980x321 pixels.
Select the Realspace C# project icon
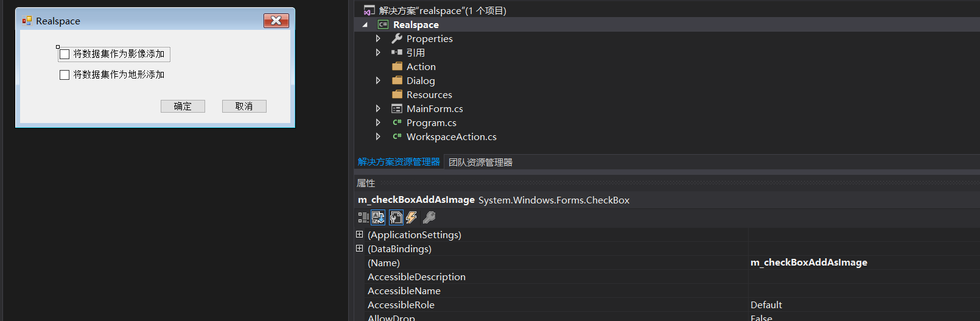coord(383,24)
